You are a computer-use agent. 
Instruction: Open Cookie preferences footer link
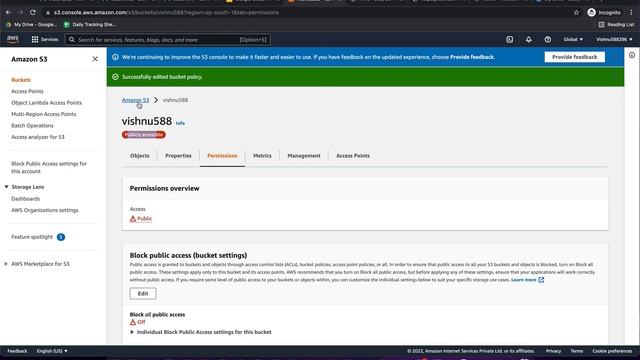coord(612,351)
